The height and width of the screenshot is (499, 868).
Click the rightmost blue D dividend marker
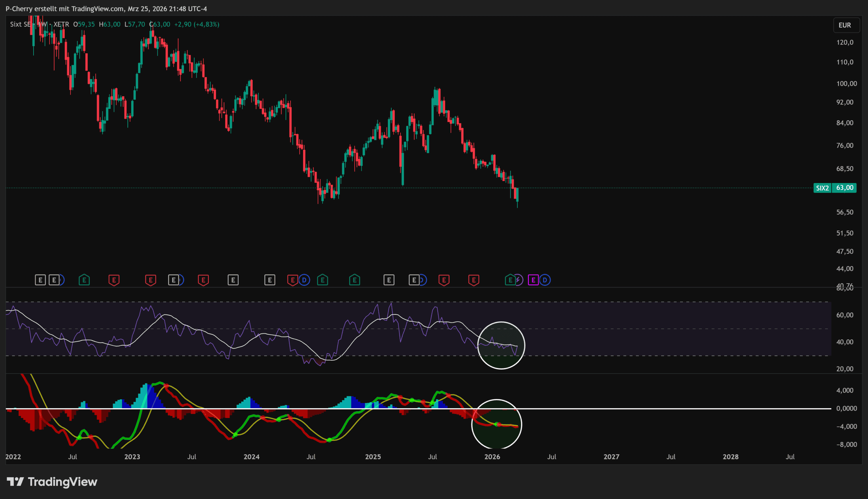[545, 280]
